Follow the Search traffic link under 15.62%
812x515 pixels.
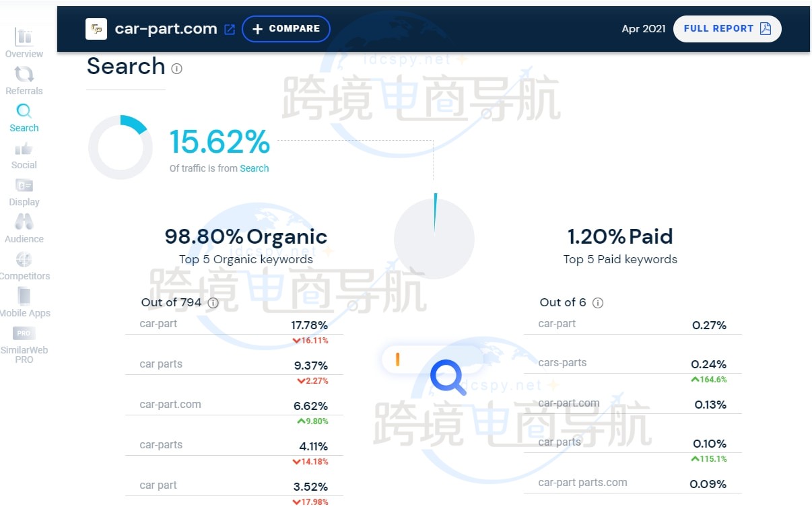click(254, 168)
